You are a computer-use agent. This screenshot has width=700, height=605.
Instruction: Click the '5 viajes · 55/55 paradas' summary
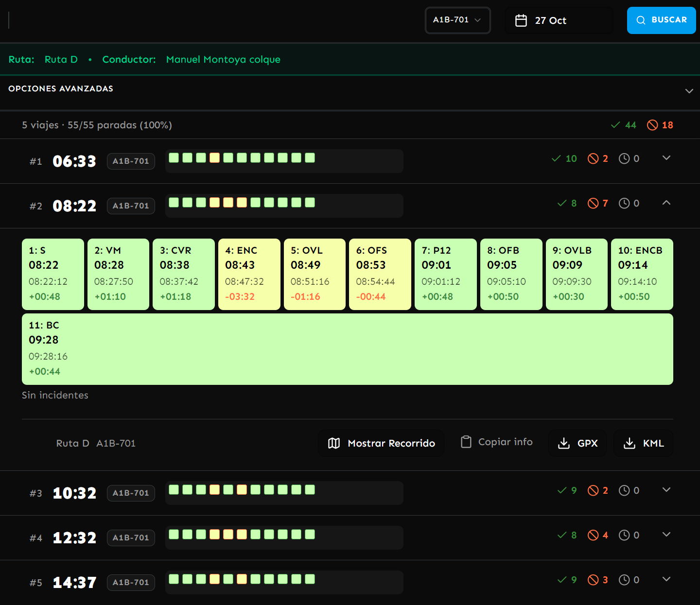pyautogui.click(x=97, y=125)
